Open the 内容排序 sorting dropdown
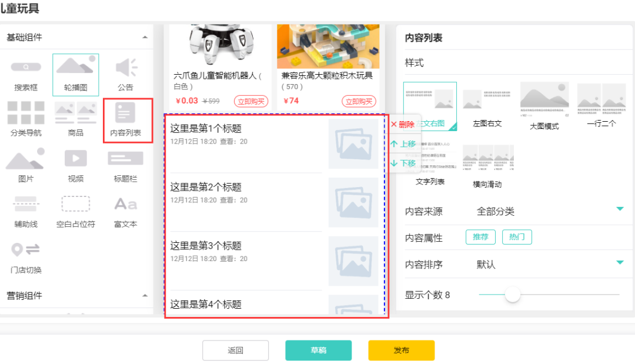This screenshot has width=635, height=364. (619, 265)
